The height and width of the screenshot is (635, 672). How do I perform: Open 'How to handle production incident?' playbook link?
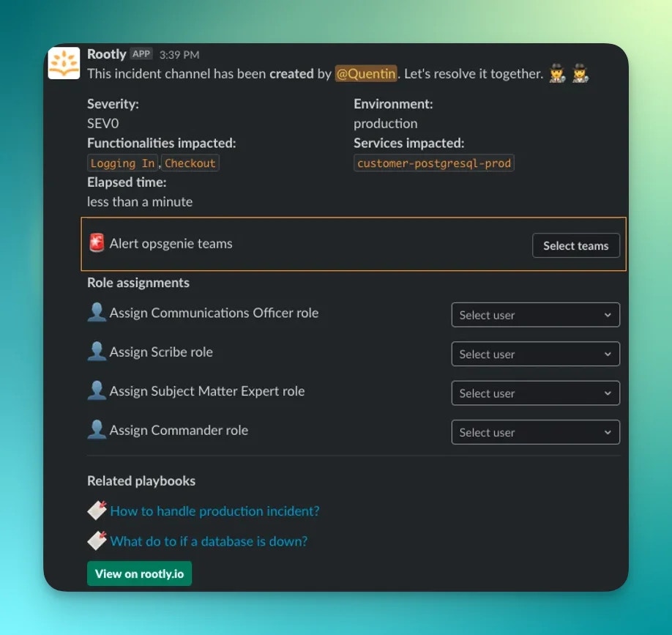coord(214,510)
